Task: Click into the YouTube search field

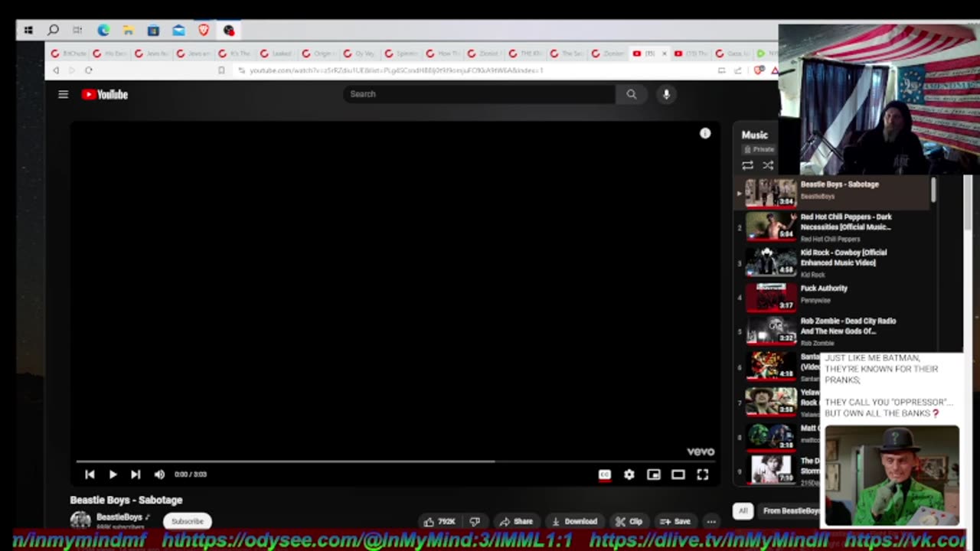Action: click(479, 94)
